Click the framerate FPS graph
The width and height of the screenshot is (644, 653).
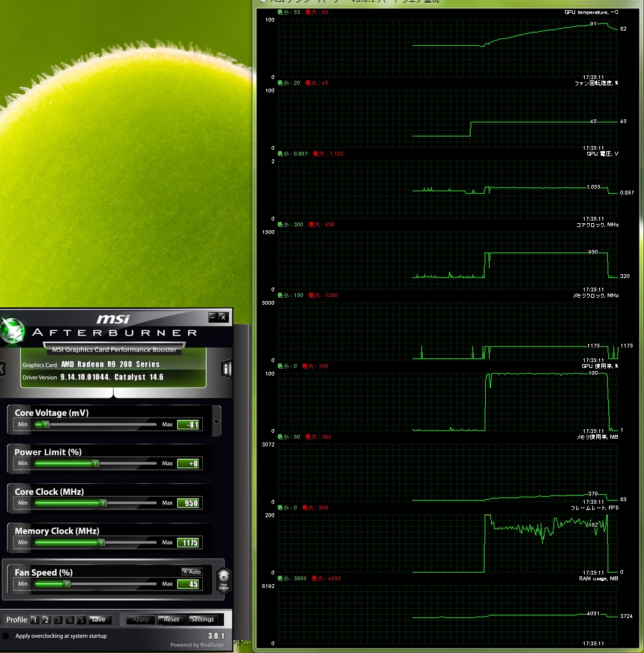tap(448, 544)
